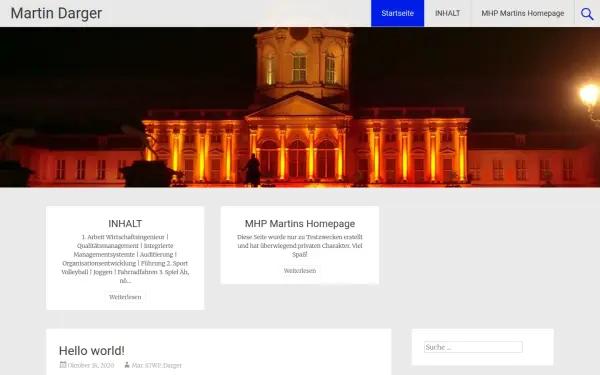Open the search magnifier icon in header
Image resolution: width=600 pixels, height=375 pixels.
[587, 14]
